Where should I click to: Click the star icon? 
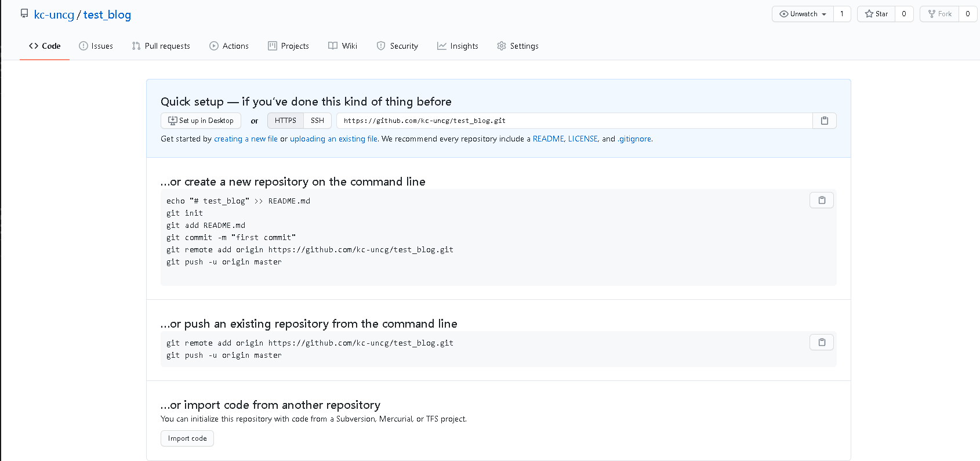(869, 14)
